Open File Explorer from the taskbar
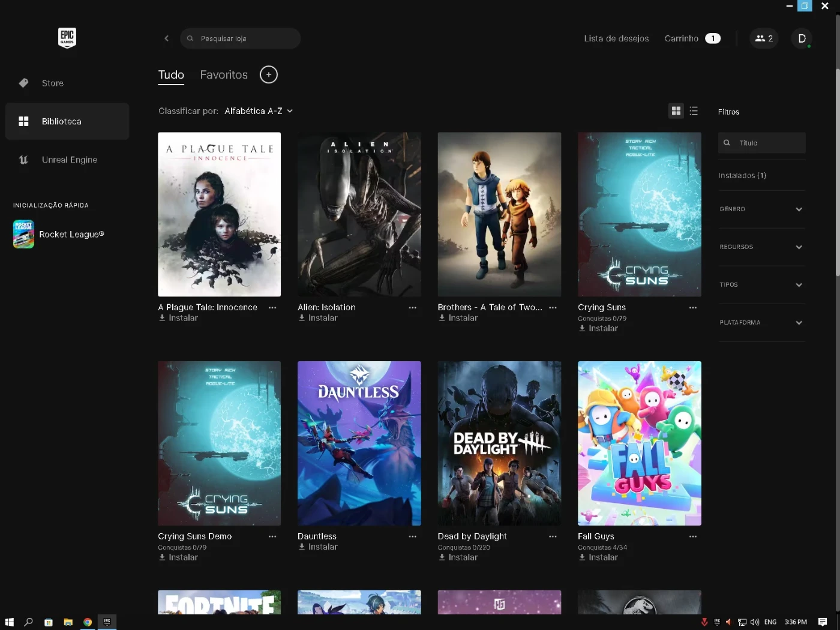 pyautogui.click(x=68, y=622)
